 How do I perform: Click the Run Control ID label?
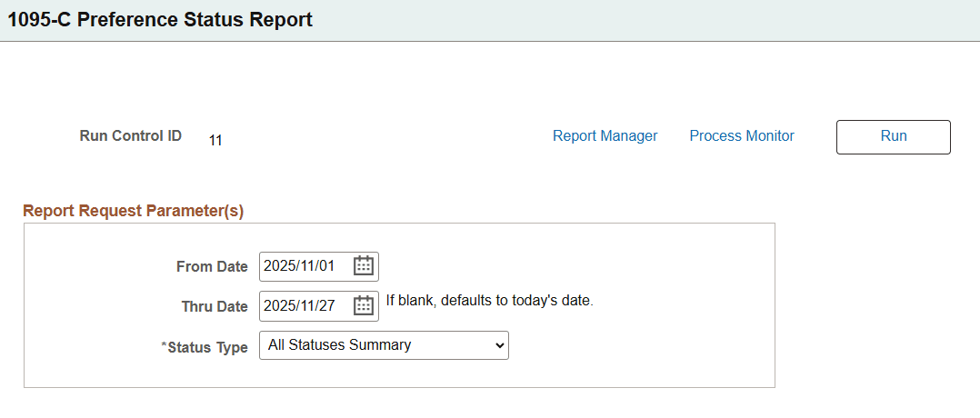[131, 135]
